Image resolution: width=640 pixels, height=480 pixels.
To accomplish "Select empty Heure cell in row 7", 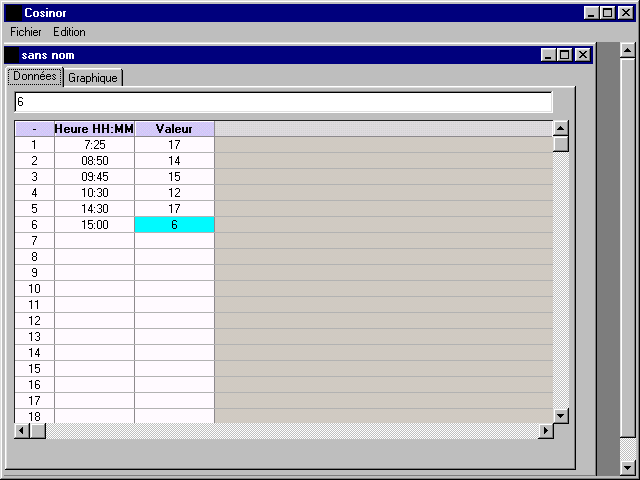I will 94,241.
